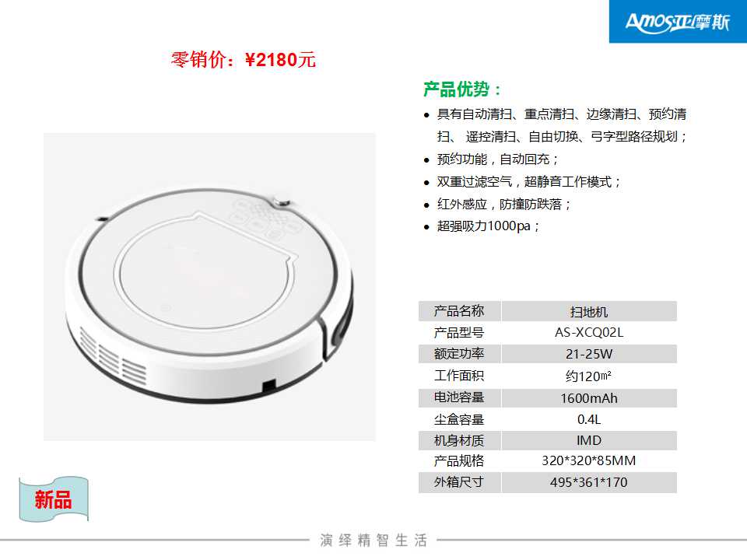Click the 产品名称 table row label

click(459, 311)
